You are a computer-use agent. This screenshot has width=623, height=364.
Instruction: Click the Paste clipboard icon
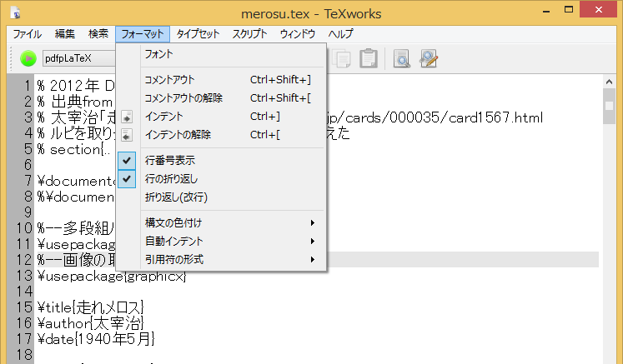(x=368, y=58)
